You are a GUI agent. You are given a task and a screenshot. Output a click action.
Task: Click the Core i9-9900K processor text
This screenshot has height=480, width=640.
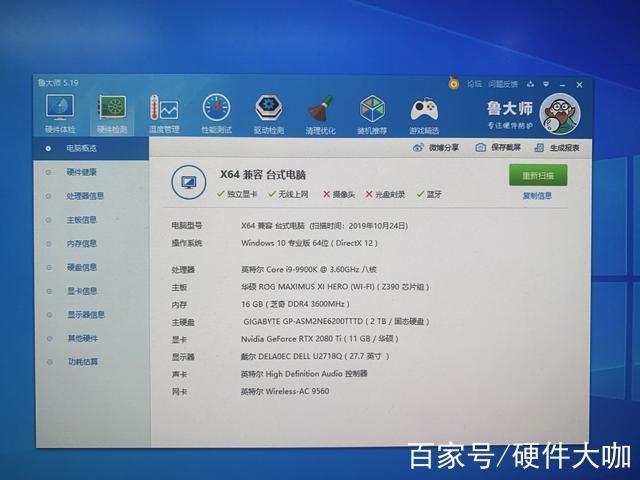(309, 269)
